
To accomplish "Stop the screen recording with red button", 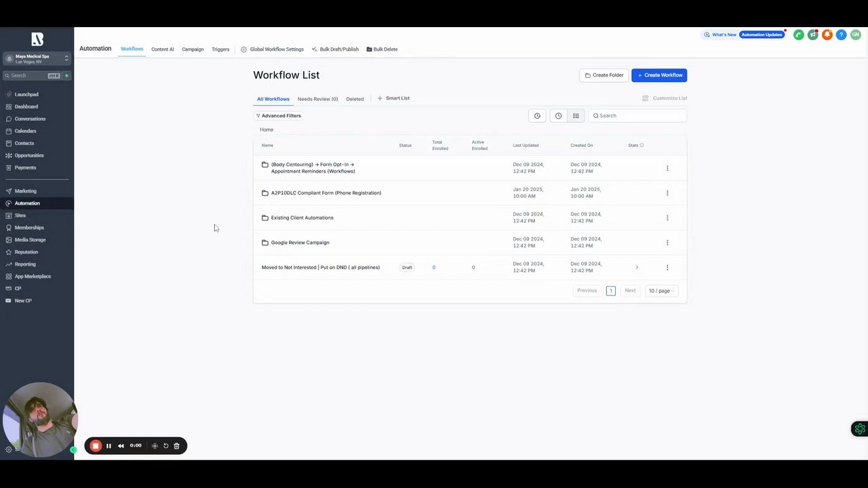I will [96, 446].
